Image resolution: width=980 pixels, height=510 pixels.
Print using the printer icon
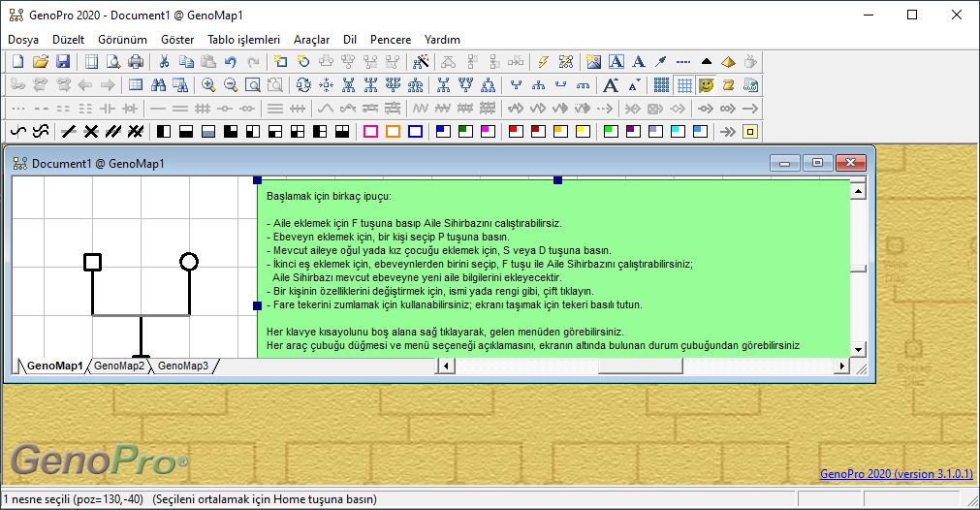[136, 61]
